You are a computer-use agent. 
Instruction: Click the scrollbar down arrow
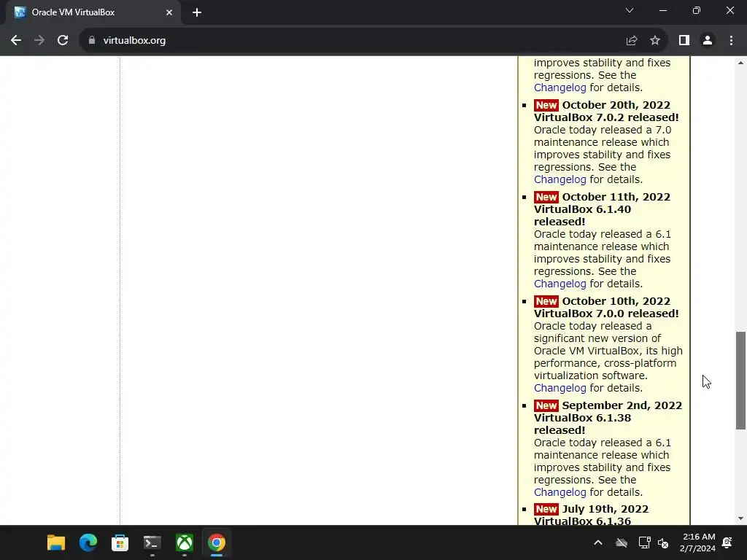point(740,518)
